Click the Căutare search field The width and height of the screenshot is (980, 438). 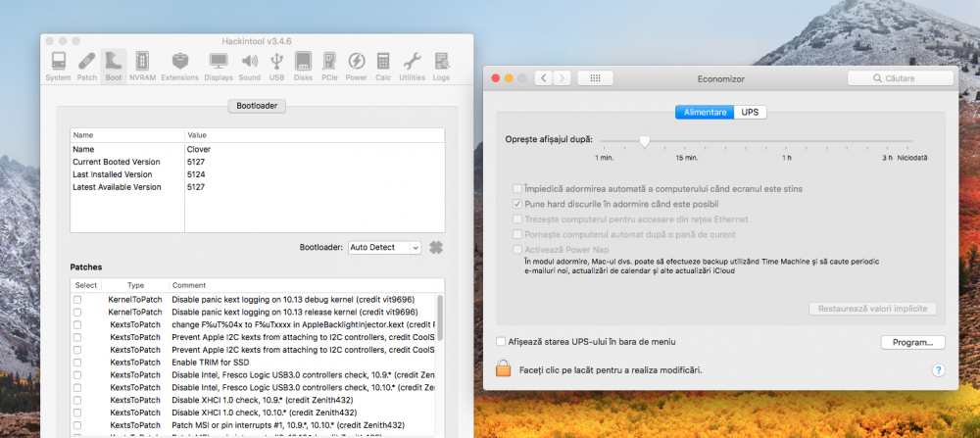(900, 78)
